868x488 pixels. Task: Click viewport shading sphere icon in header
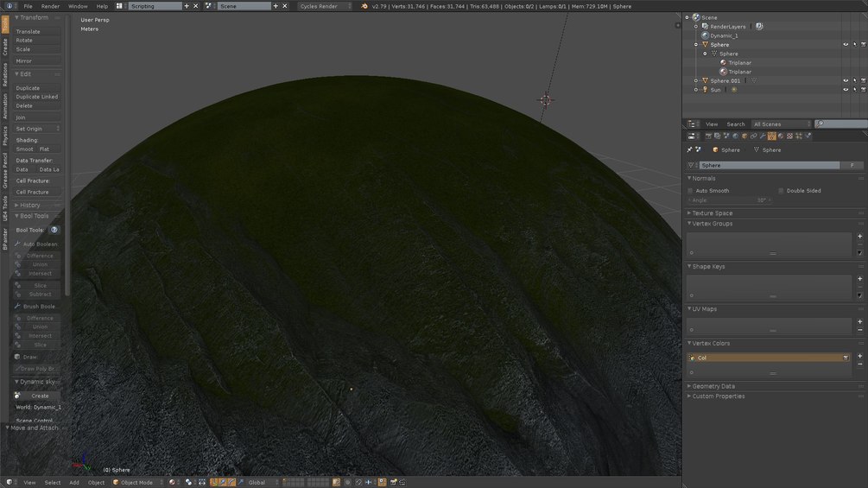pyautogui.click(x=172, y=483)
